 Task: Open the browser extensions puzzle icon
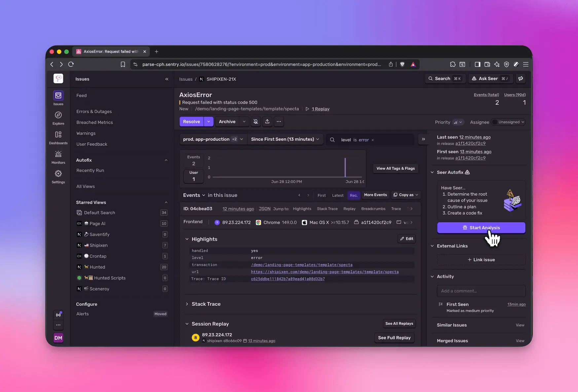[452, 64]
